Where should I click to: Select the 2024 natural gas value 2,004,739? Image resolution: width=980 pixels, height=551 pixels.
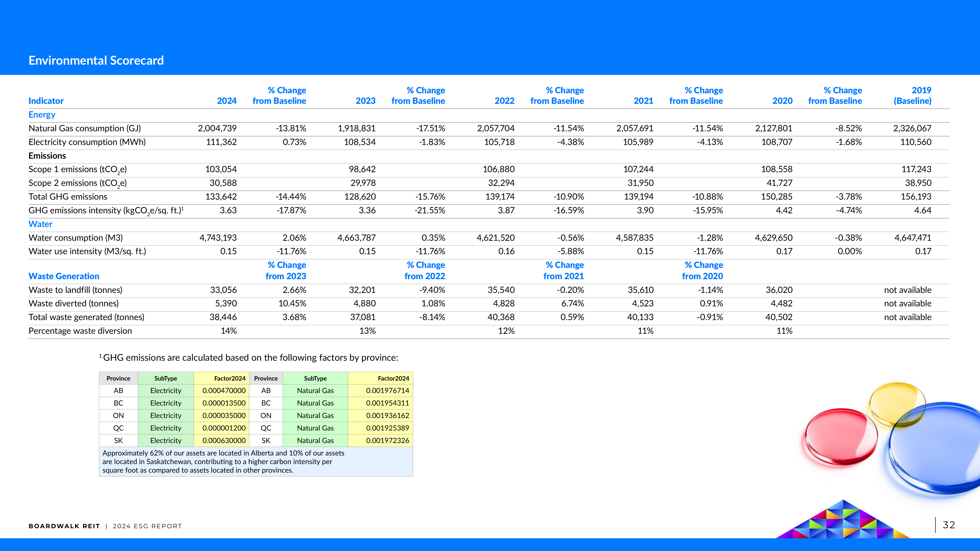[217, 128]
